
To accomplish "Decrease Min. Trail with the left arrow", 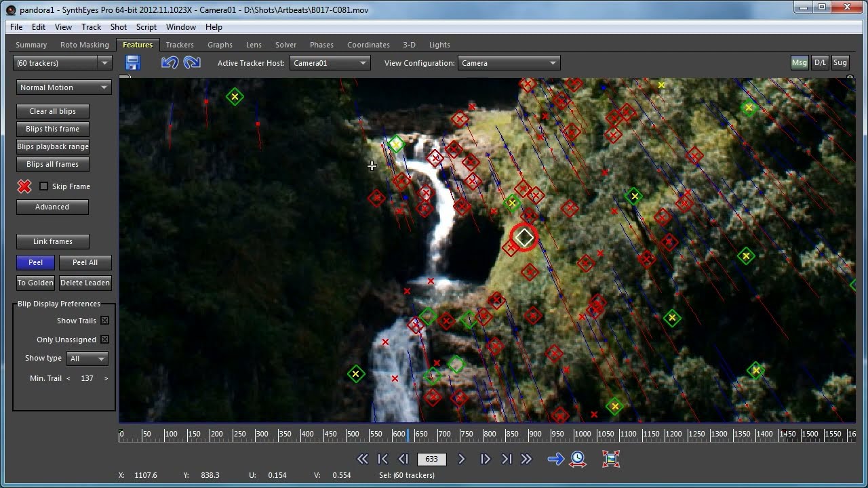I will click(68, 378).
